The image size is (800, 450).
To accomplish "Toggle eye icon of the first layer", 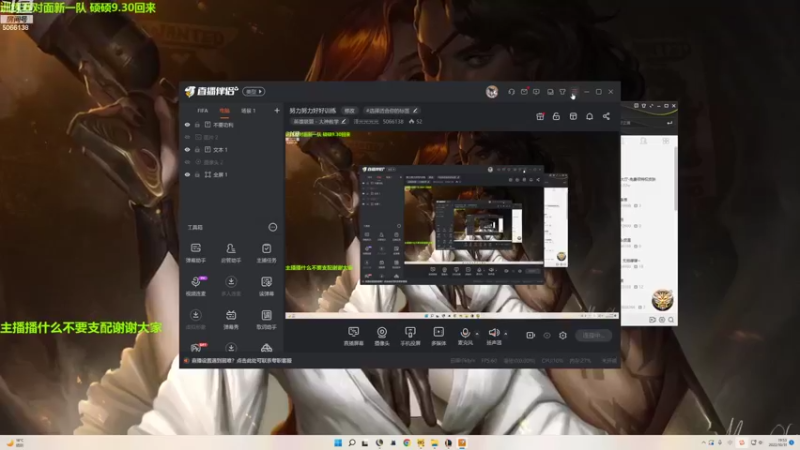I will click(187, 124).
